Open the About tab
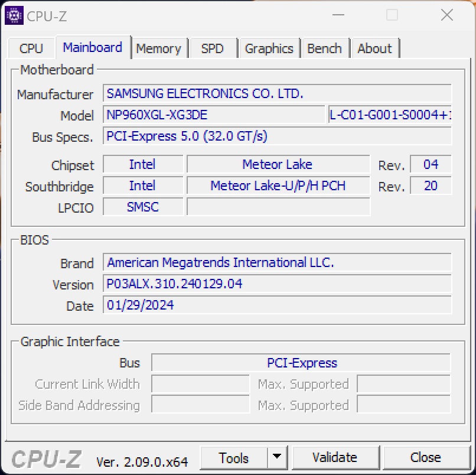The height and width of the screenshot is (475, 476). pos(375,48)
